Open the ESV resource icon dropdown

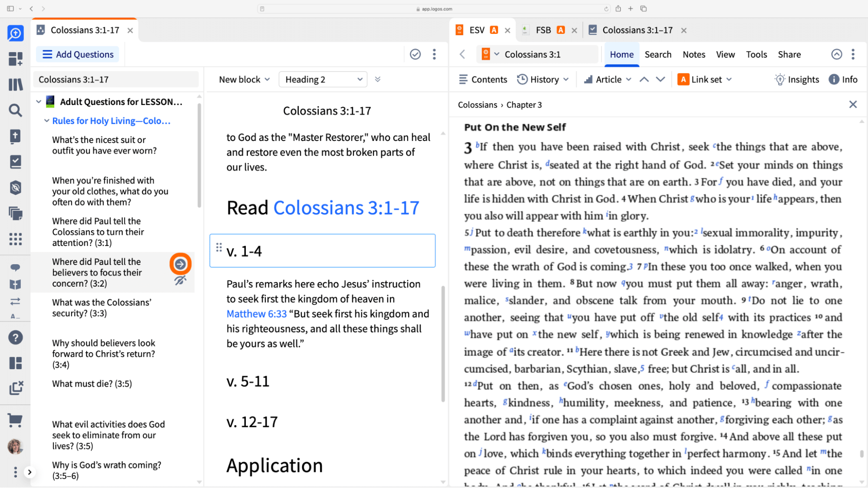[490, 54]
